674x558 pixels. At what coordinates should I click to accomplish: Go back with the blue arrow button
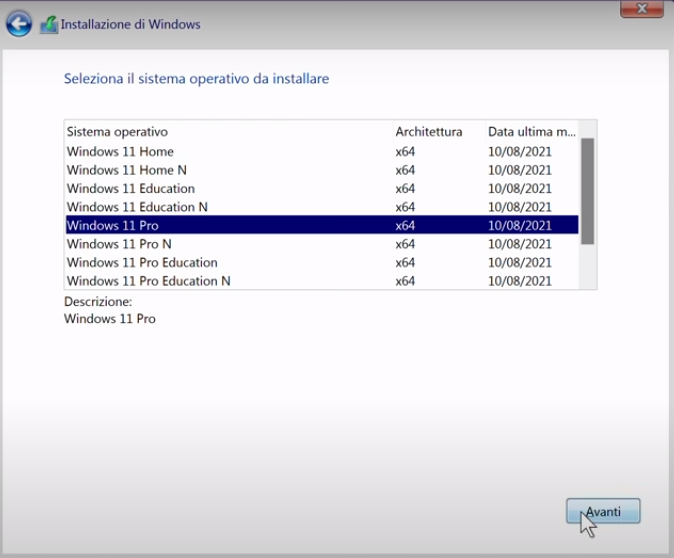tap(19, 24)
